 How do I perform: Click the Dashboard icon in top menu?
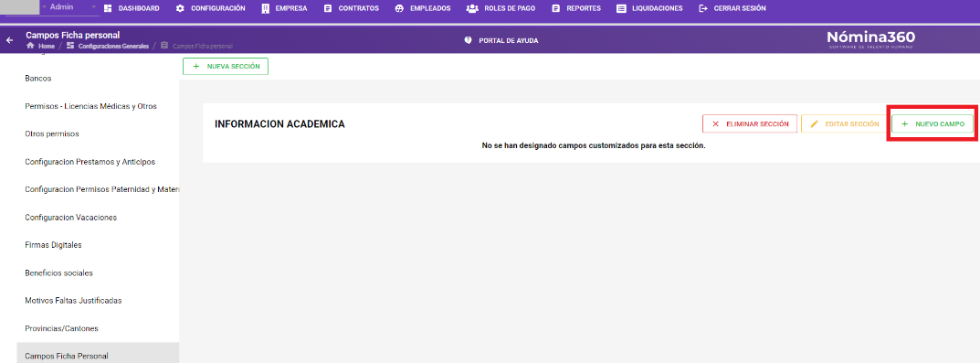(108, 9)
